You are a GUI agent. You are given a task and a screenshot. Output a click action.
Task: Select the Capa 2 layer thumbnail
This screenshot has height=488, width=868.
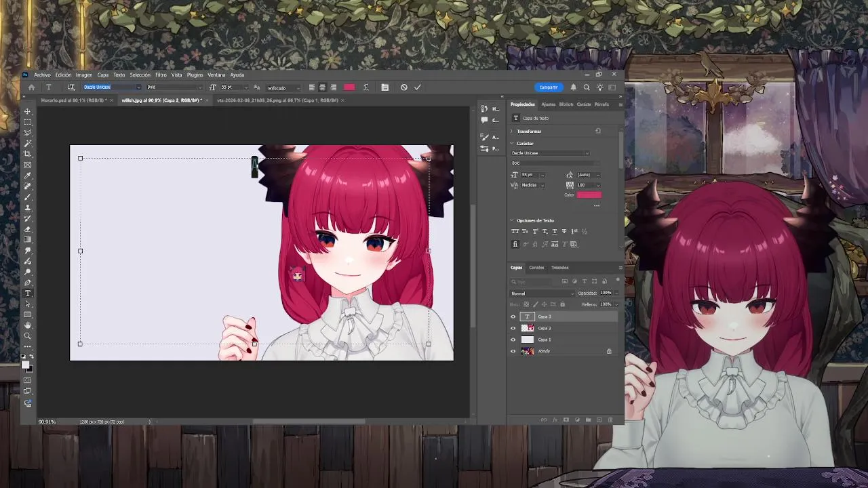(527, 328)
